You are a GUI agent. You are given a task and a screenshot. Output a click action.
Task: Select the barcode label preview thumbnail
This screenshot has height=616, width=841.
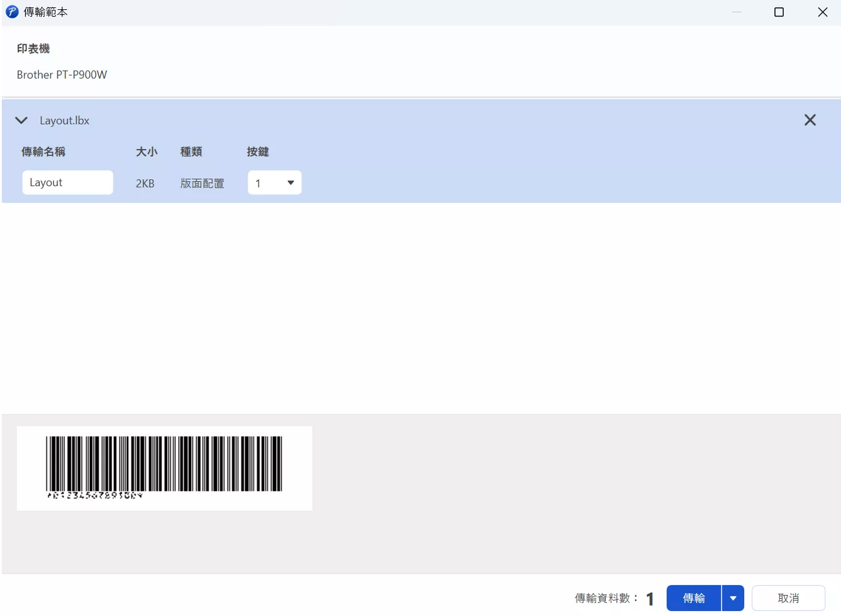[164, 468]
